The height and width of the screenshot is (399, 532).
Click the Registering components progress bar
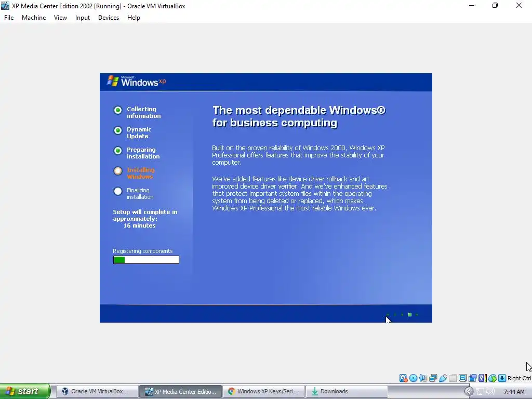[x=146, y=260]
